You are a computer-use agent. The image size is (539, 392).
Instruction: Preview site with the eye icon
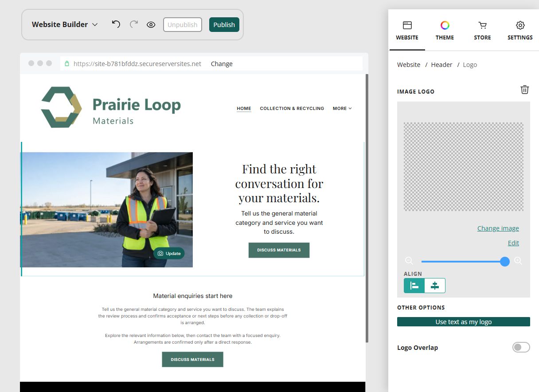[x=151, y=25]
